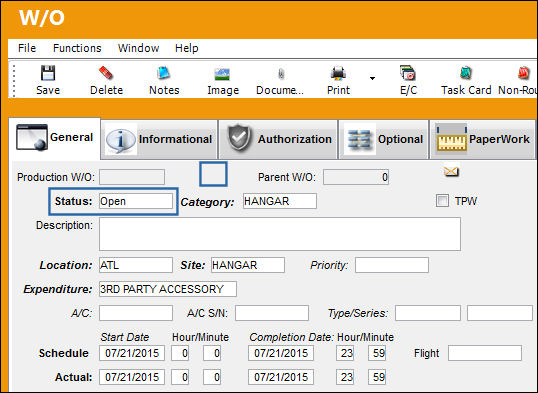This screenshot has height=393, width=538.
Task: Open the Functions menu
Action: (77, 48)
